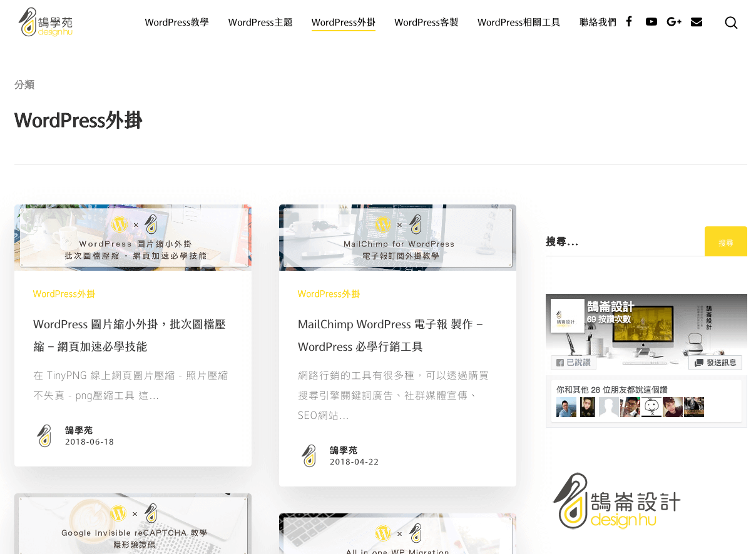The height and width of the screenshot is (554, 756).
Task: Click the 發送訊息 Facebook message button
Action: (715, 362)
